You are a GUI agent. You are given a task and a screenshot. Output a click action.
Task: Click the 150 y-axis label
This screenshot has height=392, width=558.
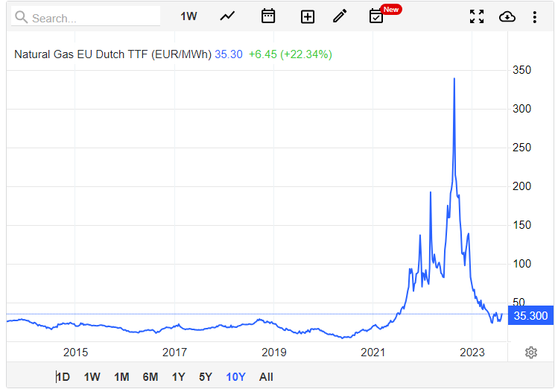click(x=521, y=225)
